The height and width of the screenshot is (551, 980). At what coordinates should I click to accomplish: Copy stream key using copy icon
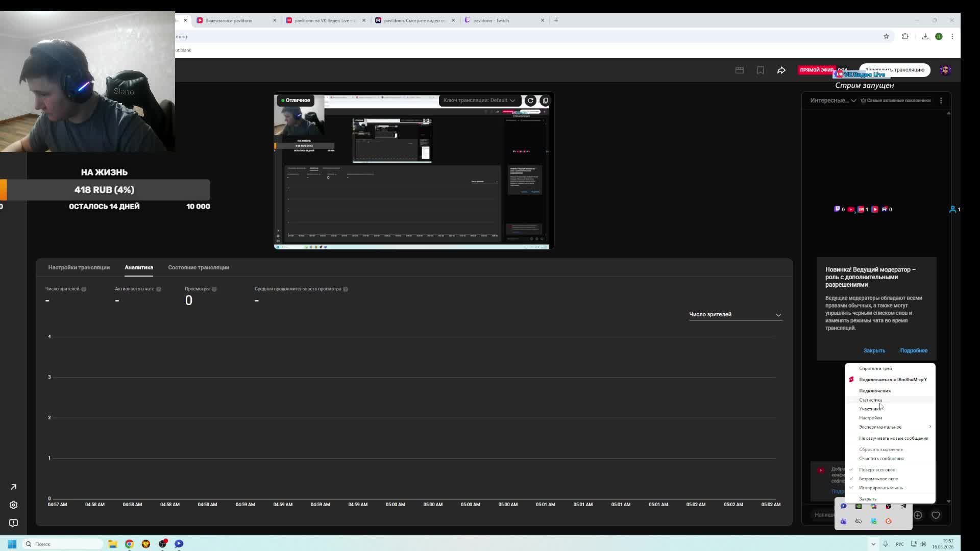point(545,101)
